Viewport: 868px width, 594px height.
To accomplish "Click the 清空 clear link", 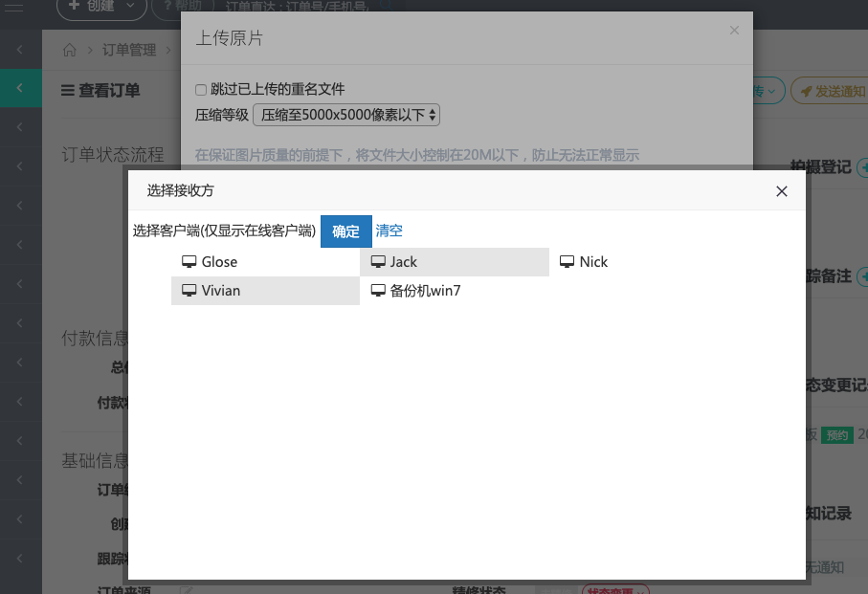I will pos(389,231).
